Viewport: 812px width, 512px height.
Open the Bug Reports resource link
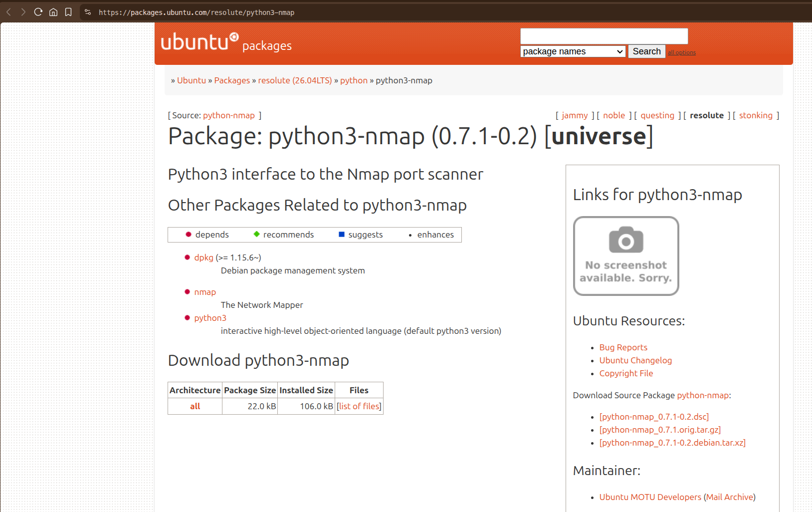[623, 347]
